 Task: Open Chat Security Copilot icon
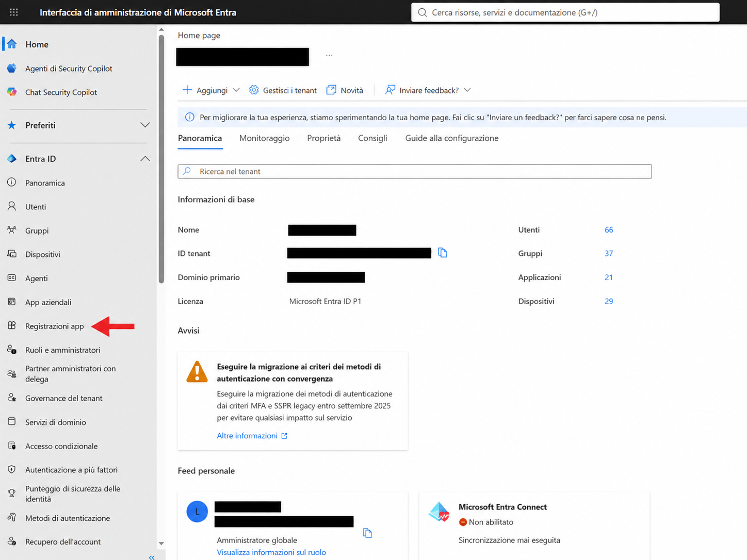(12, 92)
